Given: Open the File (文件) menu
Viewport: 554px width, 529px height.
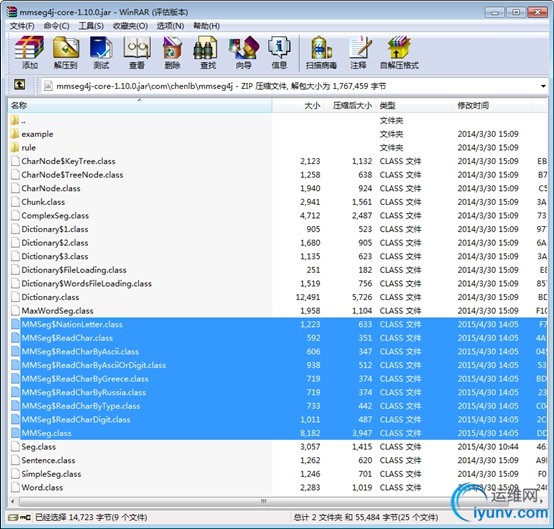Looking at the screenshot, I should click(x=22, y=26).
